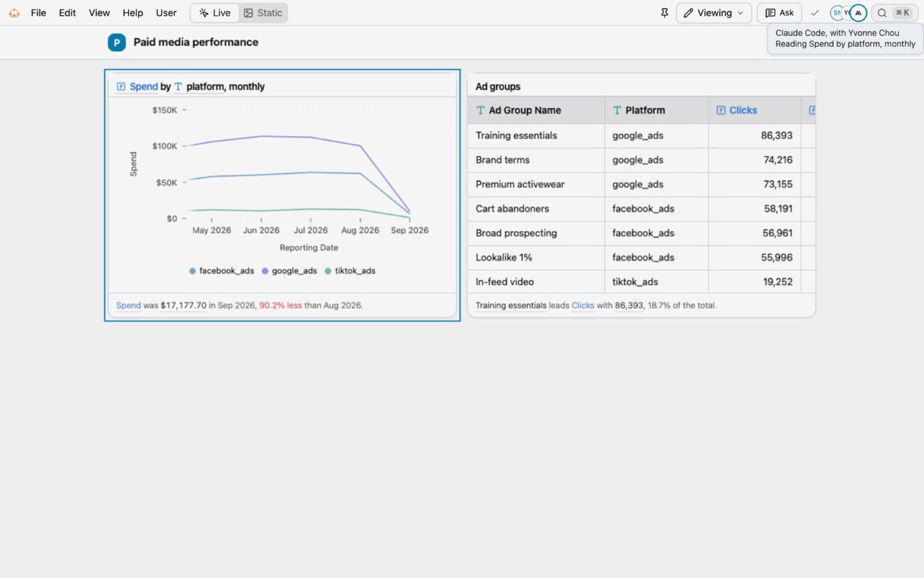The image size is (924, 578).
Task: Open the Edit menu
Action: click(x=67, y=13)
